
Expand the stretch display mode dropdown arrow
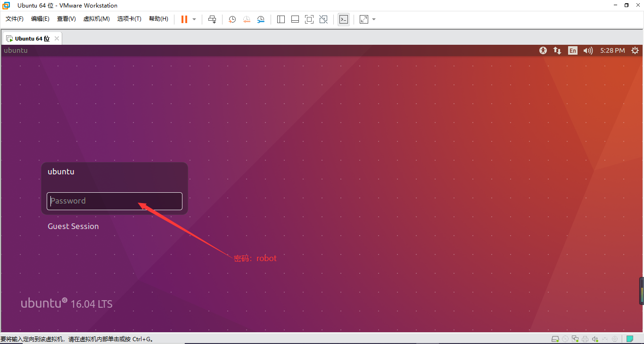pos(374,19)
